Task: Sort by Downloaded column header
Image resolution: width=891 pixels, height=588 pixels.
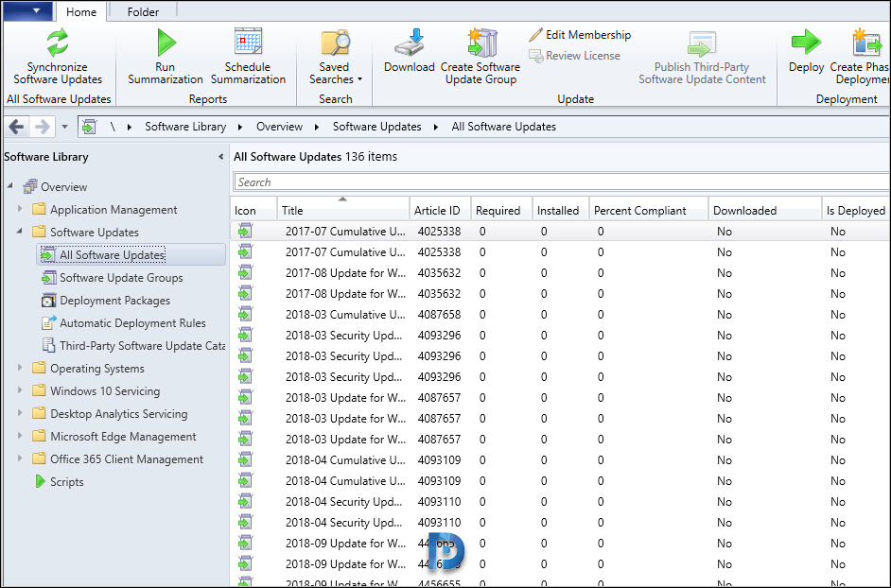Action: pos(765,210)
